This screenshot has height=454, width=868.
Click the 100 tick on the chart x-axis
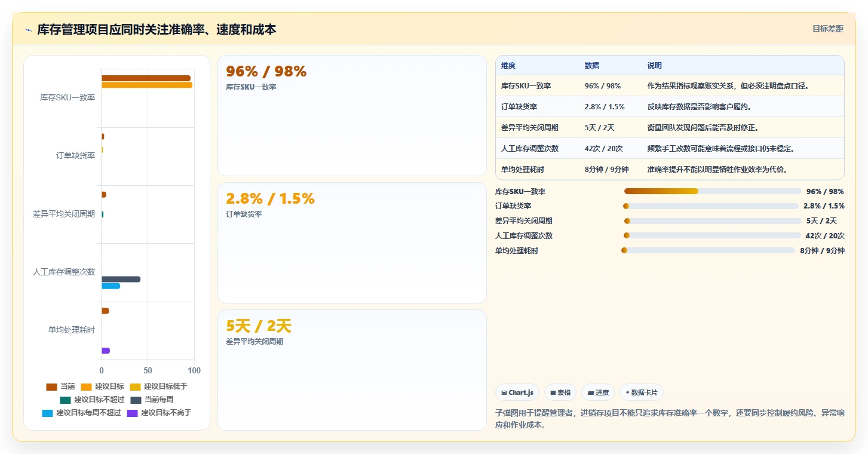pyautogui.click(x=194, y=370)
